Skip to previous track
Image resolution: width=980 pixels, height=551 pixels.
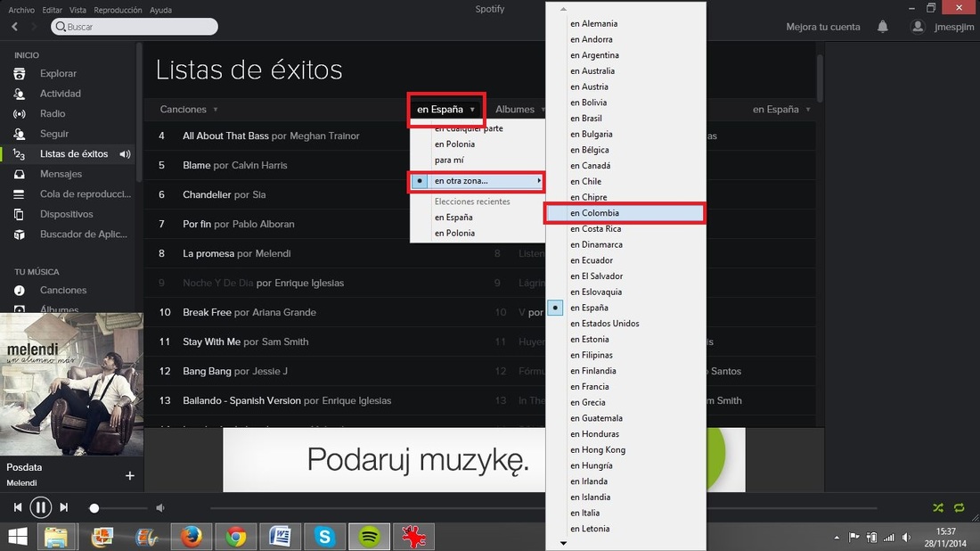[18, 507]
